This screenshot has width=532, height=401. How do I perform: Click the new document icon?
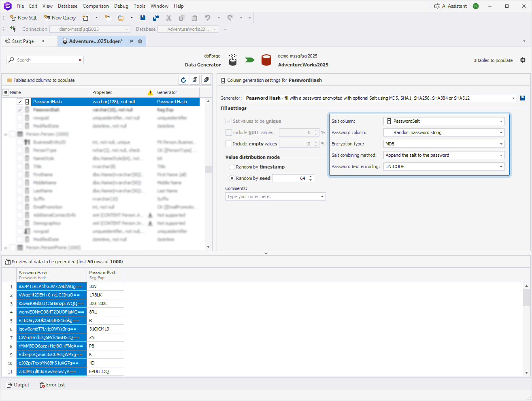[x=86, y=18]
